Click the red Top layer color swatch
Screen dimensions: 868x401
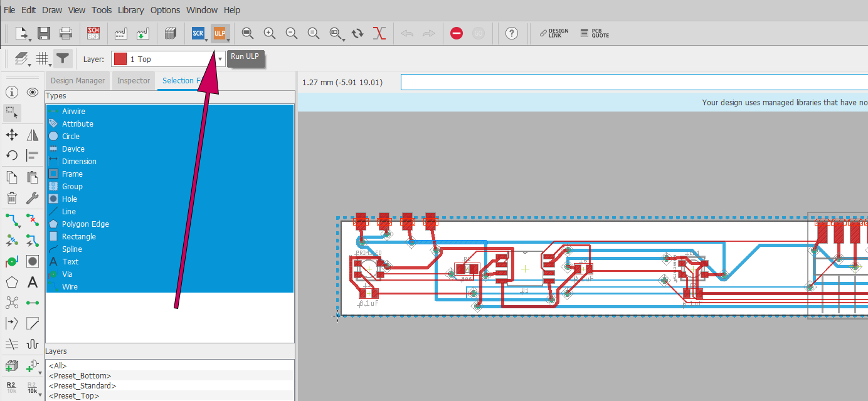[x=120, y=59]
